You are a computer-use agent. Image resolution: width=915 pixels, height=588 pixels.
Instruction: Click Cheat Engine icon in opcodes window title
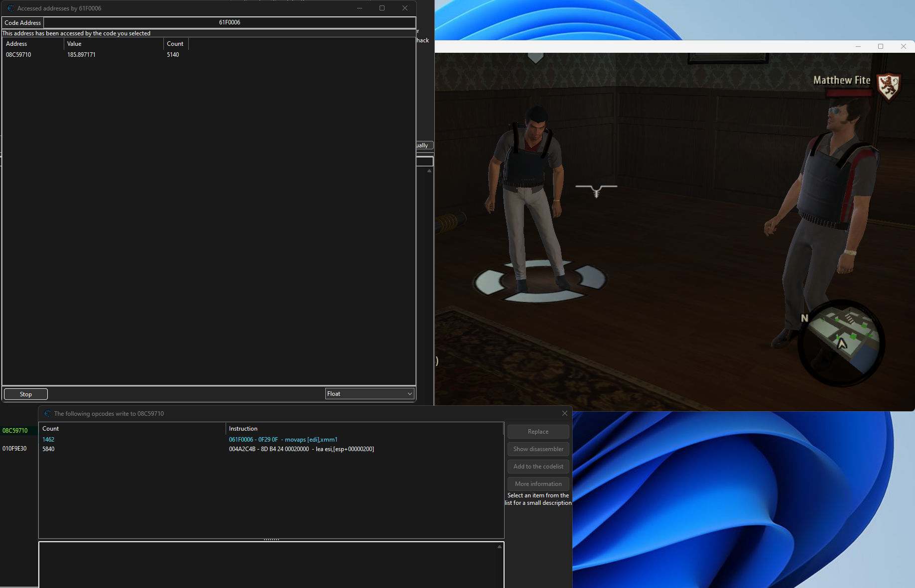coord(47,414)
